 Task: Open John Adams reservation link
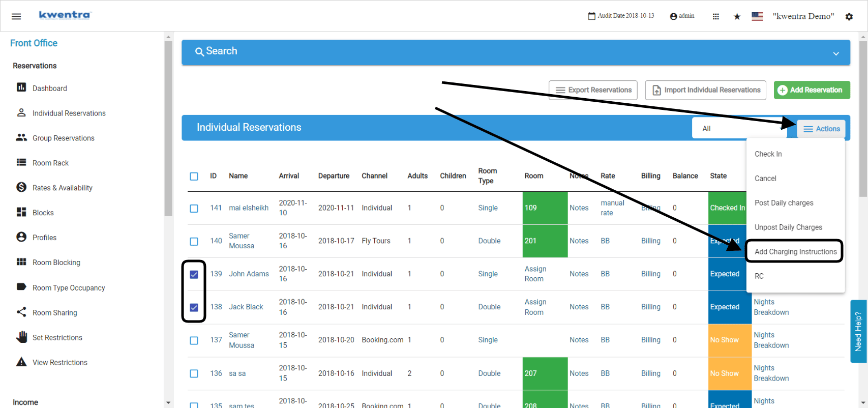click(x=249, y=274)
